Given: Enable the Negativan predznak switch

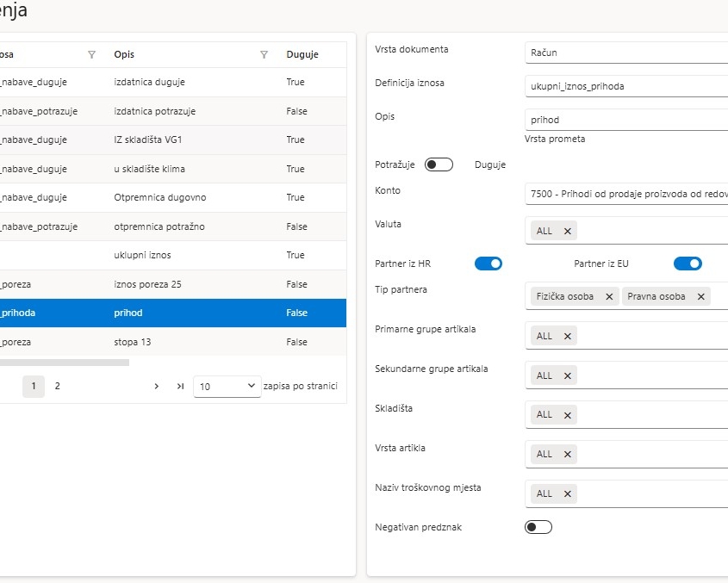Looking at the screenshot, I should pos(538,527).
